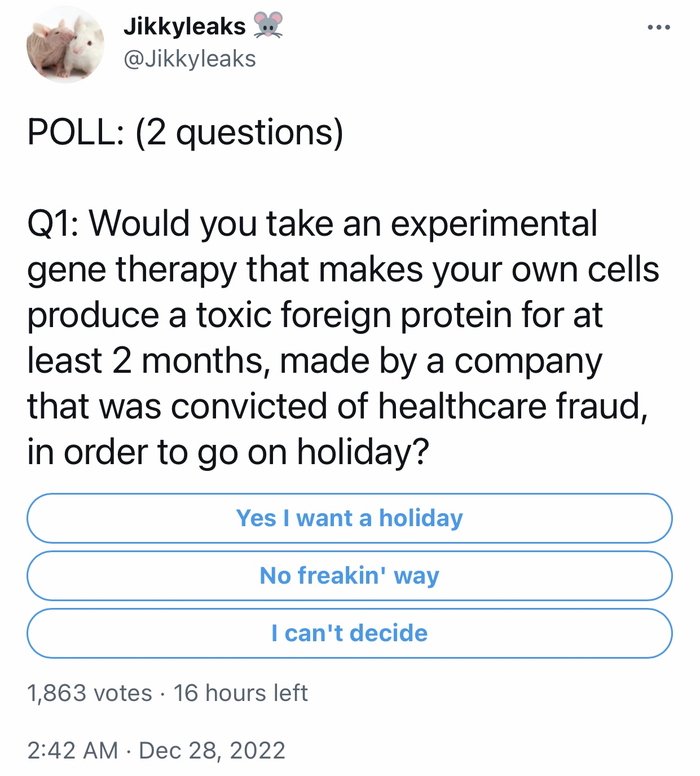
Task: Open the @Jikkyleaks handle link
Action: point(190,59)
